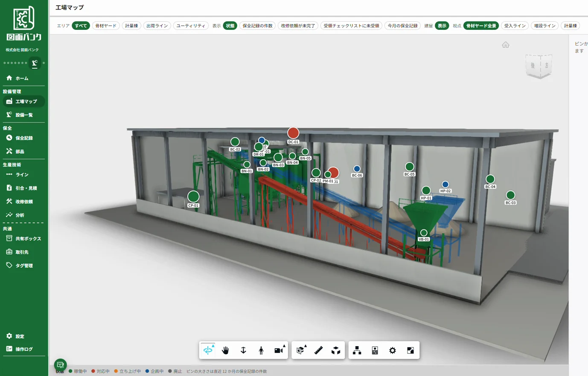588x376 pixels.
Task: Open viewer settings gear
Action: coord(393,350)
